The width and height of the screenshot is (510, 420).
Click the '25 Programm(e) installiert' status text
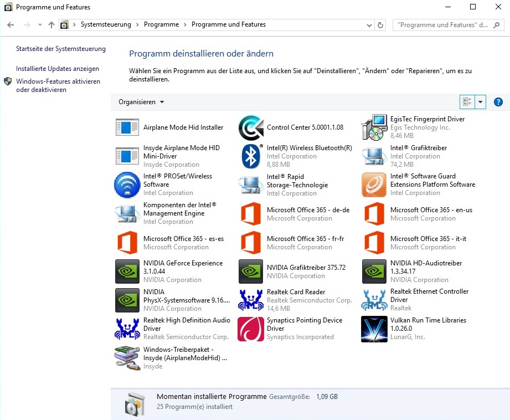[x=194, y=407]
